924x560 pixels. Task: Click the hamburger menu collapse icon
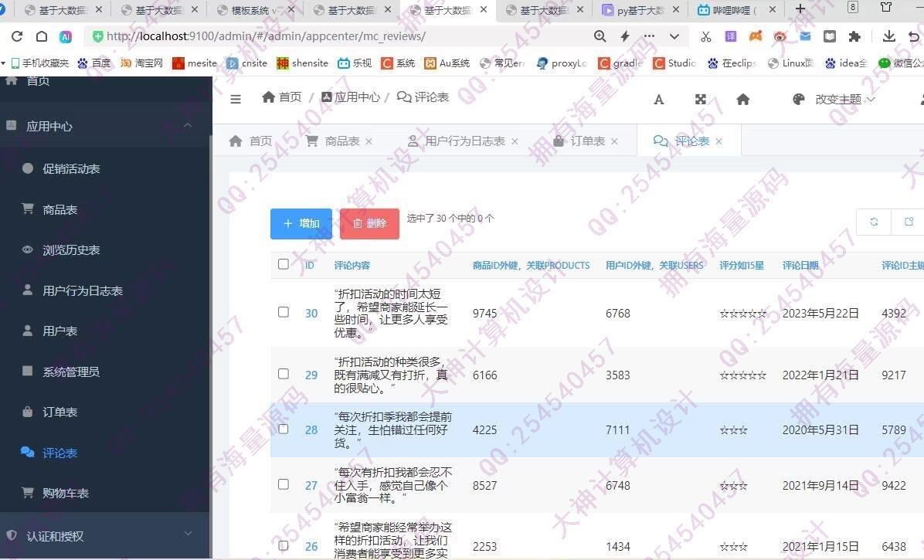236,99
